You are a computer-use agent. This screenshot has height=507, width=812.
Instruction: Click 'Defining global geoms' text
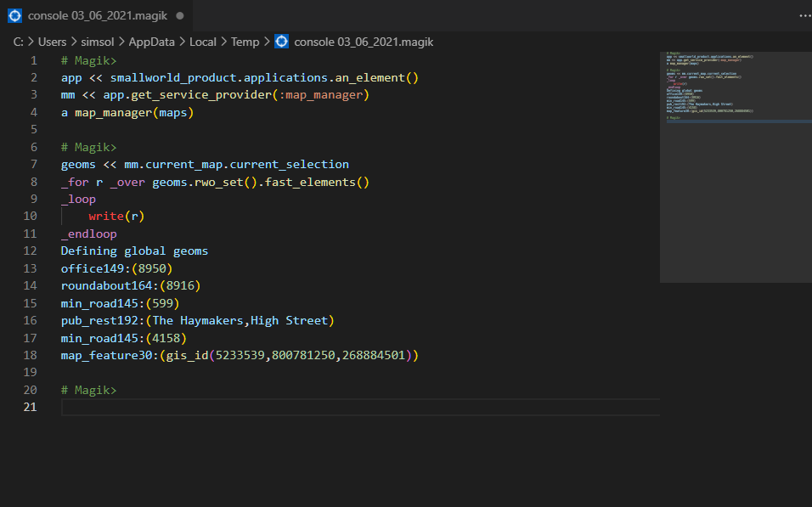pyautogui.click(x=134, y=251)
